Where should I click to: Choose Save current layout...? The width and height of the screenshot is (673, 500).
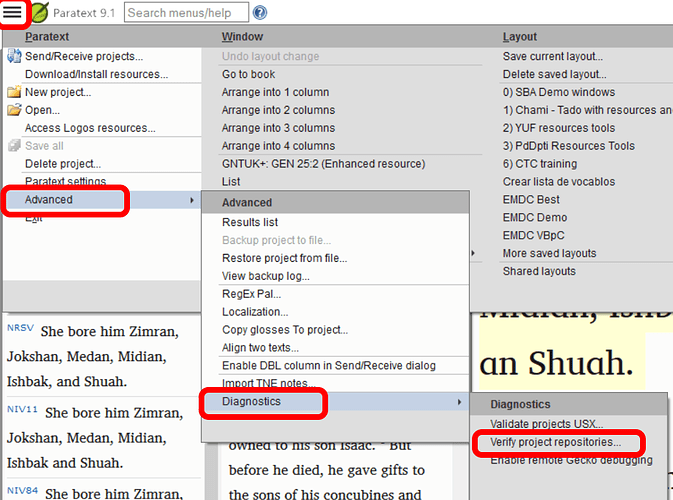tap(553, 56)
